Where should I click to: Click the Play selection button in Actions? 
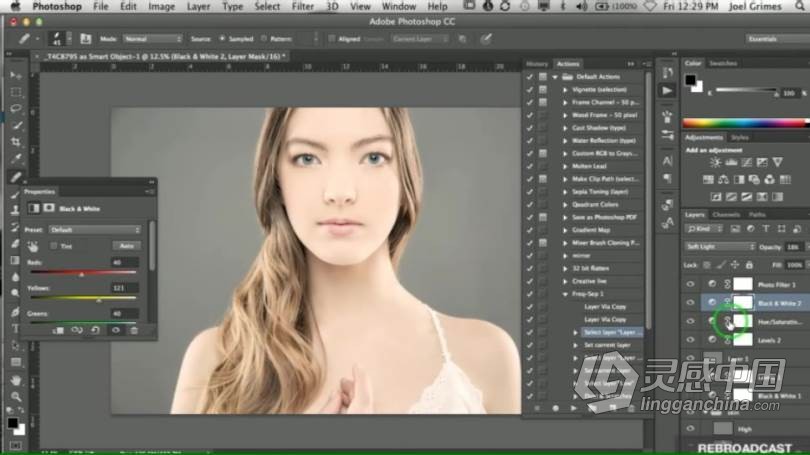pos(573,408)
